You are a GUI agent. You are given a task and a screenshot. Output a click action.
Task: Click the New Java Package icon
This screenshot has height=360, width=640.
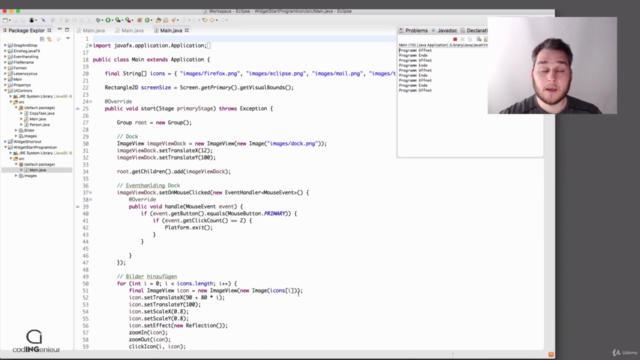pyautogui.click(x=139, y=20)
